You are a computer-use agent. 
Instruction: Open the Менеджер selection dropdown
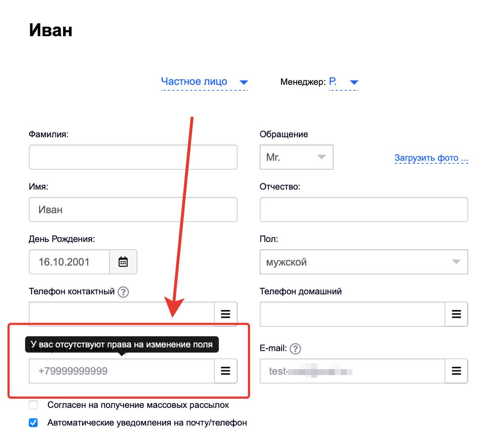click(x=343, y=82)
